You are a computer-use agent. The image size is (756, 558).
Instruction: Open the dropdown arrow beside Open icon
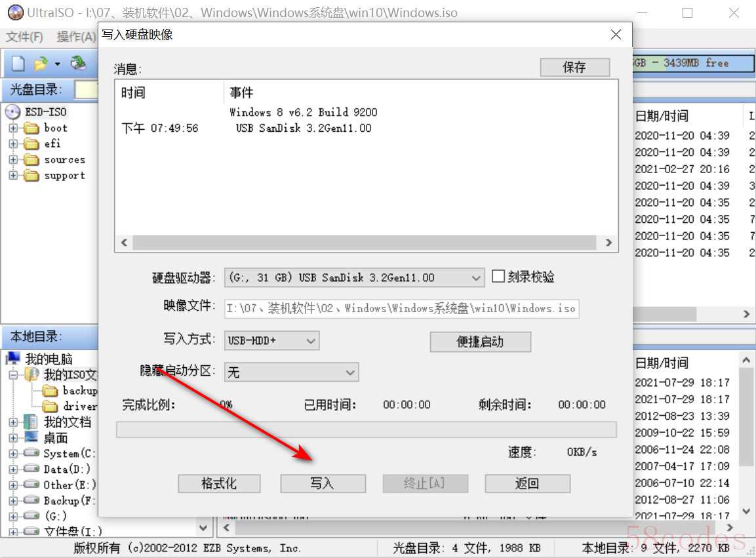point(58,64)
